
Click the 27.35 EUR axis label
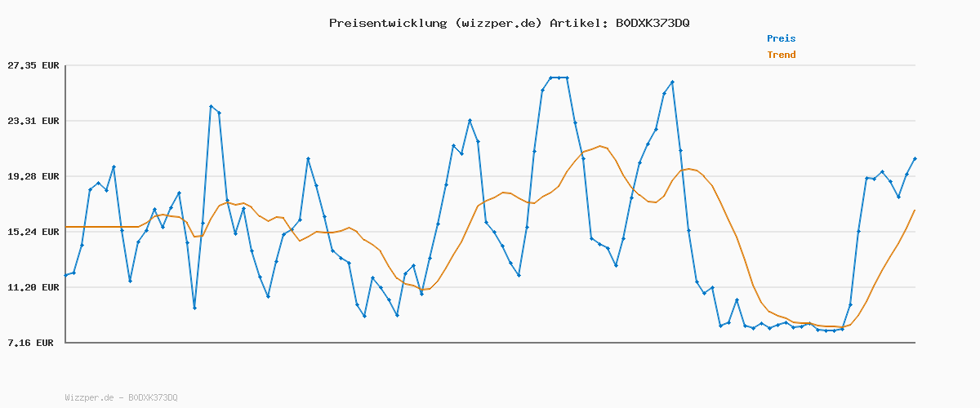[x=33, y=65]
